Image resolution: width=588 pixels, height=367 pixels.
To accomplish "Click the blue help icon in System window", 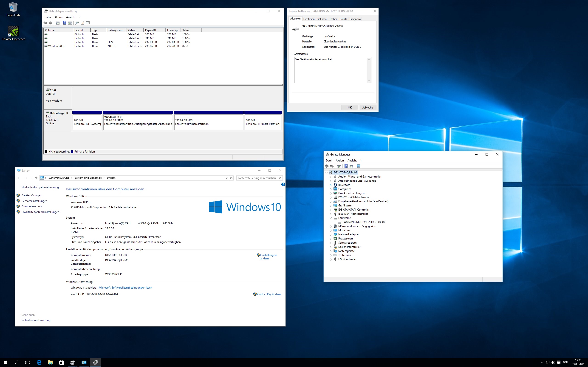I will pyautogui.click(x=283, y=184).
